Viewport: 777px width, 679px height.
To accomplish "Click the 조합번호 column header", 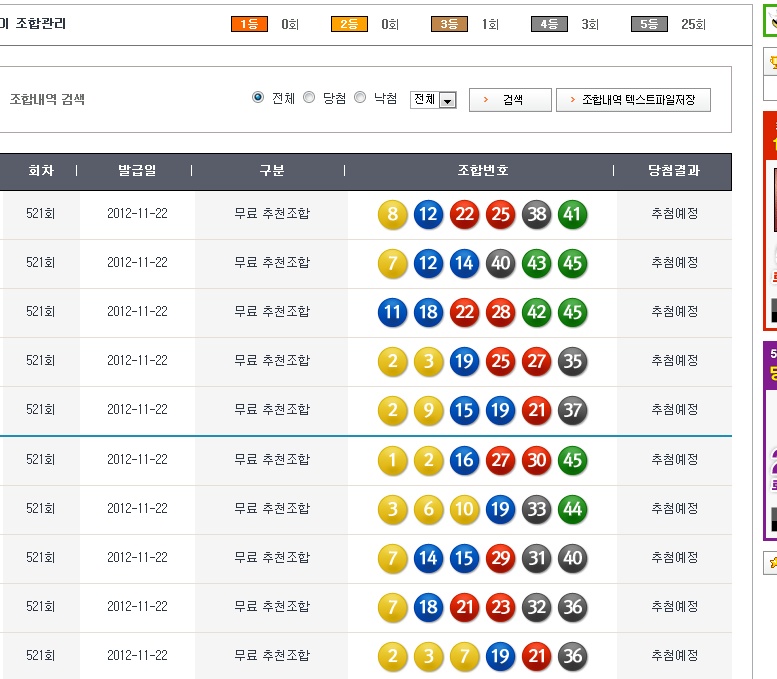I will coord(482,171).
